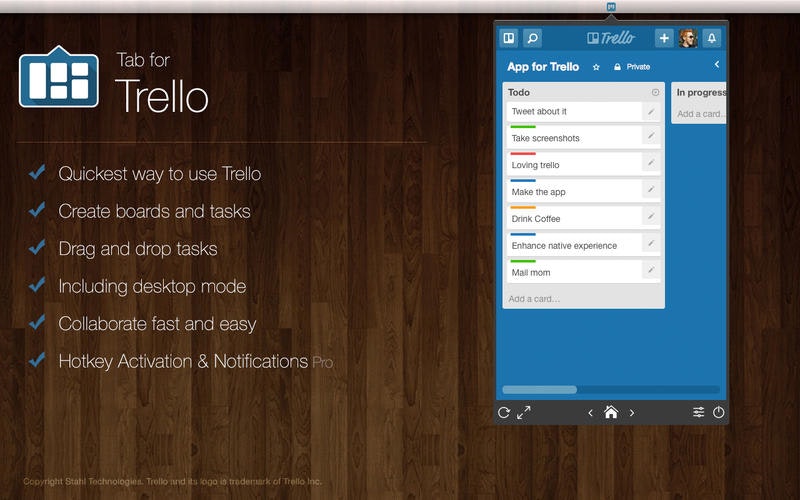Edit the Make the app card pencil
Image resolution: width=800 pixels, height=500 pixels.
[x=651, y=189]
